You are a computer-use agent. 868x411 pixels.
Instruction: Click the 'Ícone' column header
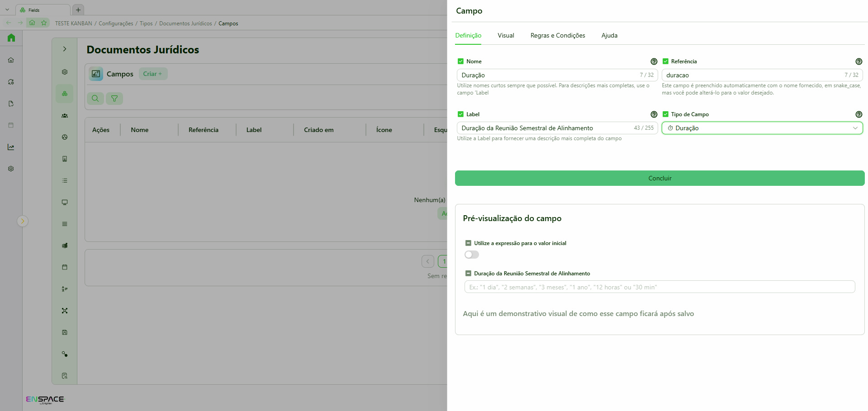click(384, 130)
